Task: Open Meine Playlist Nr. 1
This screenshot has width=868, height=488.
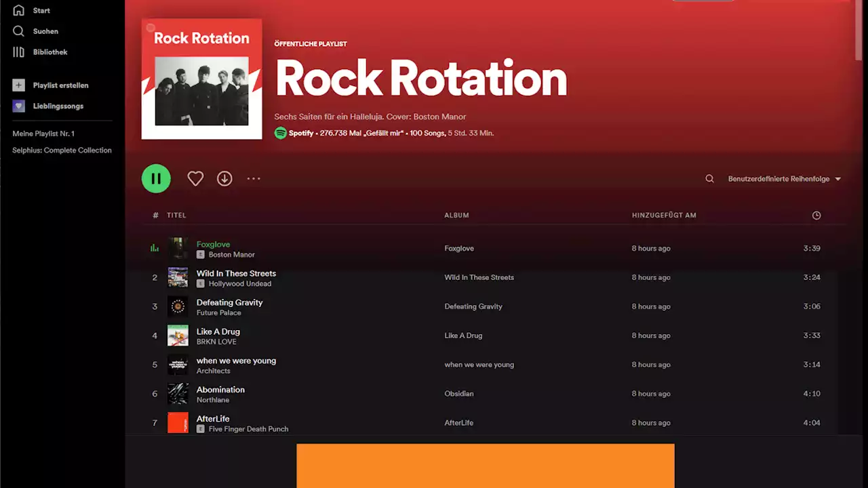Action: coord(43,134)
